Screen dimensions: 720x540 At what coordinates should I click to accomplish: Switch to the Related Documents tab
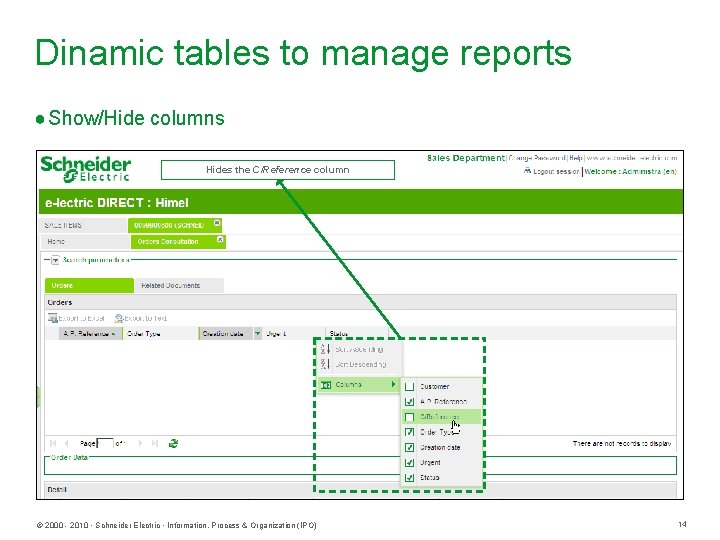[x=179, y=285]
